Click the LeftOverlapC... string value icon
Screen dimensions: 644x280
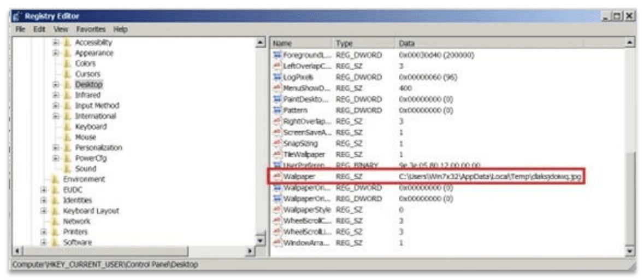pyautogui.click(x=277, y=66)
